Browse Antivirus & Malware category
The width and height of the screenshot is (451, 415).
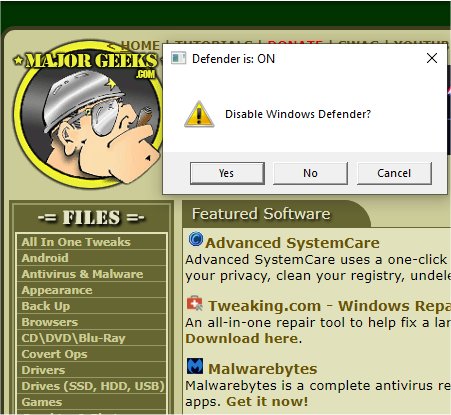click(x=91, y=274)
